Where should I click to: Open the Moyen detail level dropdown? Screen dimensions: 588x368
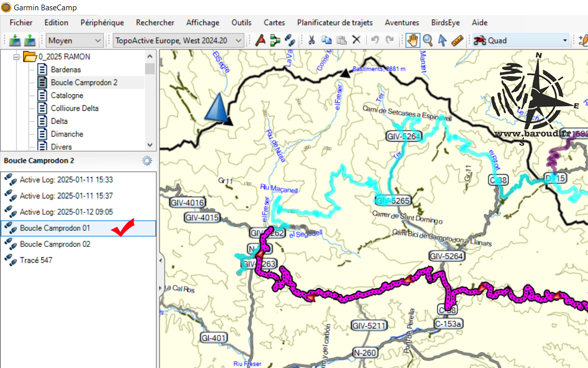tap(75, 41)
